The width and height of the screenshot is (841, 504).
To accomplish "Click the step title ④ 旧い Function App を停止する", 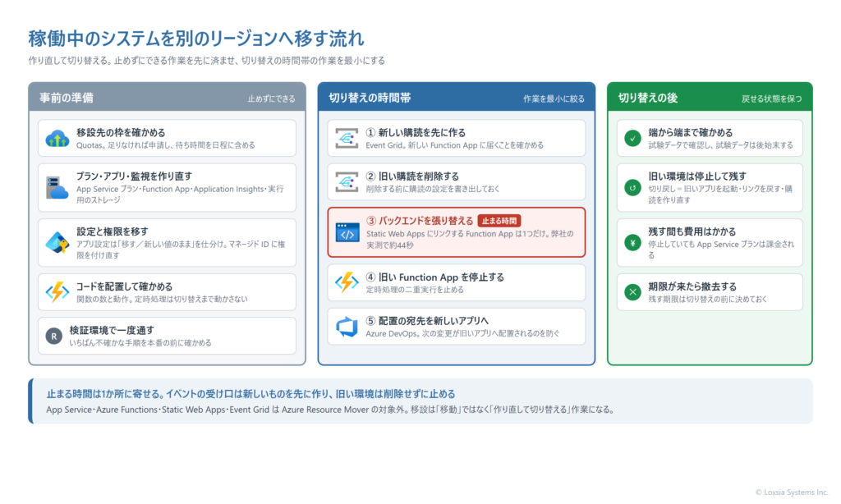I will (435, 277).
